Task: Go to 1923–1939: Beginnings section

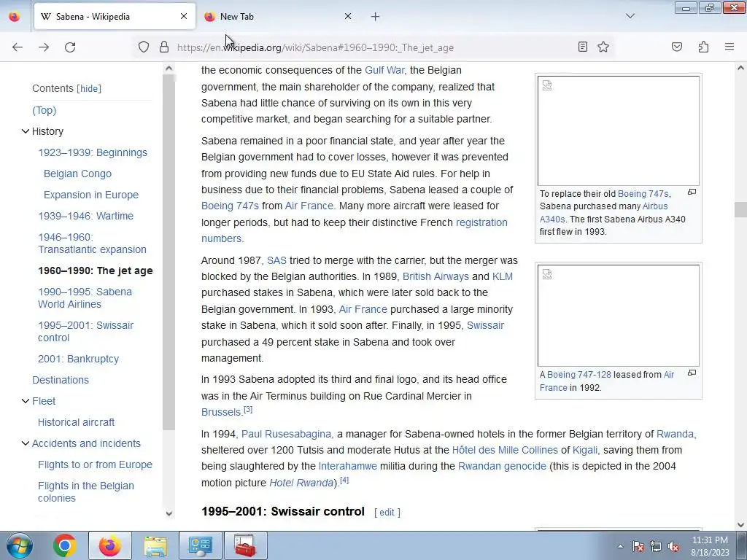Action: coord(93,152)
